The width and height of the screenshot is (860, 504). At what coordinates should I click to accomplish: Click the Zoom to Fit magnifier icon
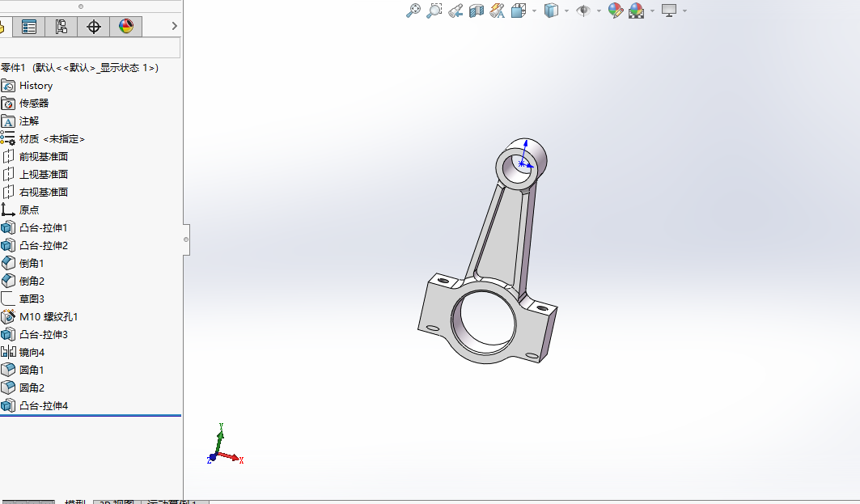coord(413,11)
